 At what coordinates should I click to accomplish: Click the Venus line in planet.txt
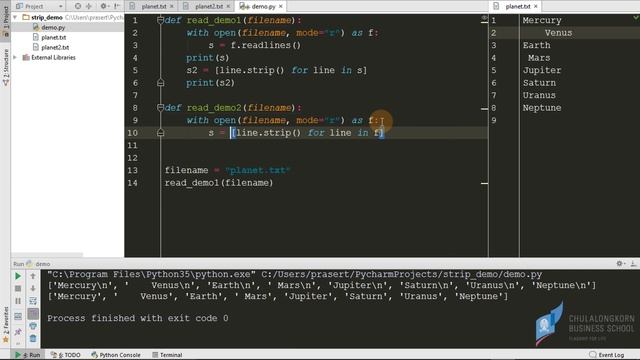558,33
